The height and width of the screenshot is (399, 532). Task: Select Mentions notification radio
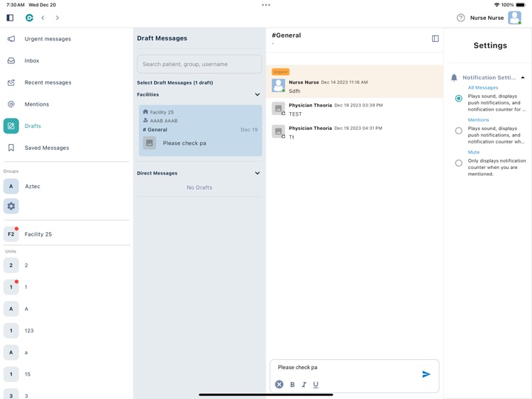click(459, 131)
